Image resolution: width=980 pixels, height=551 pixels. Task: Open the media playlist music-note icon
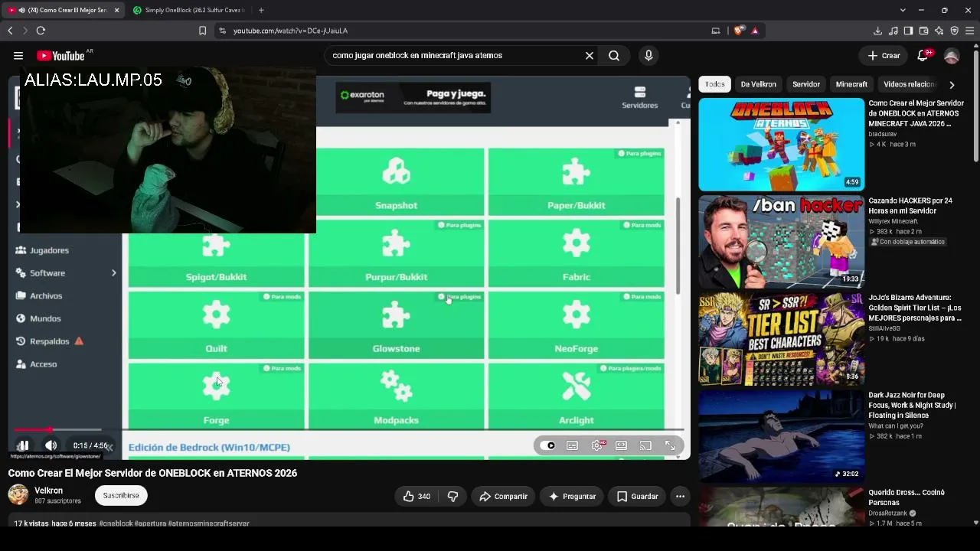[893, 31]
